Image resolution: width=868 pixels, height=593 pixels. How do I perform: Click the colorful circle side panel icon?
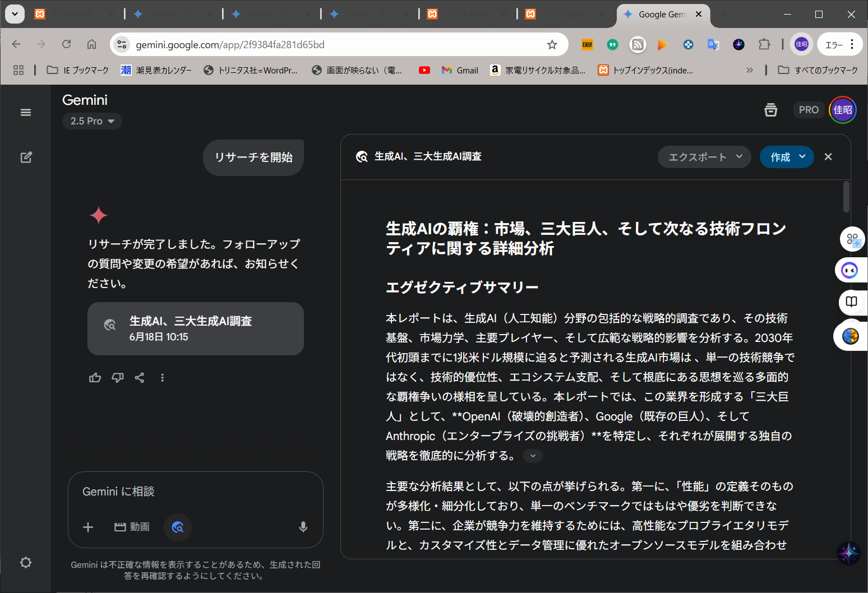pyautogui.click(x=851, y=336)
